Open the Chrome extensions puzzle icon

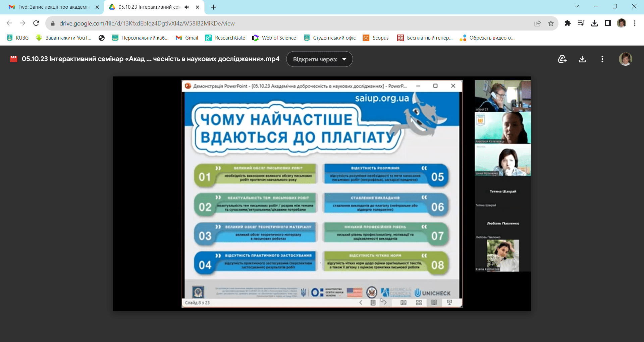[x=568, y=23]
